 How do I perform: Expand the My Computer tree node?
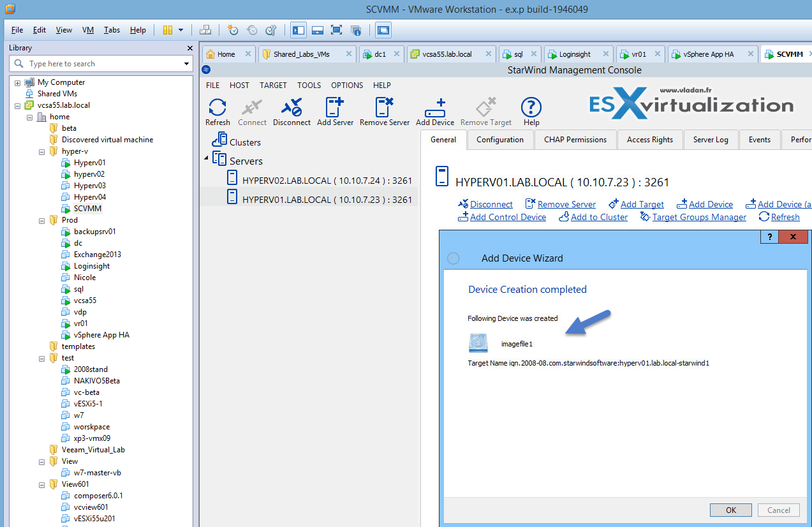point(18,82)
